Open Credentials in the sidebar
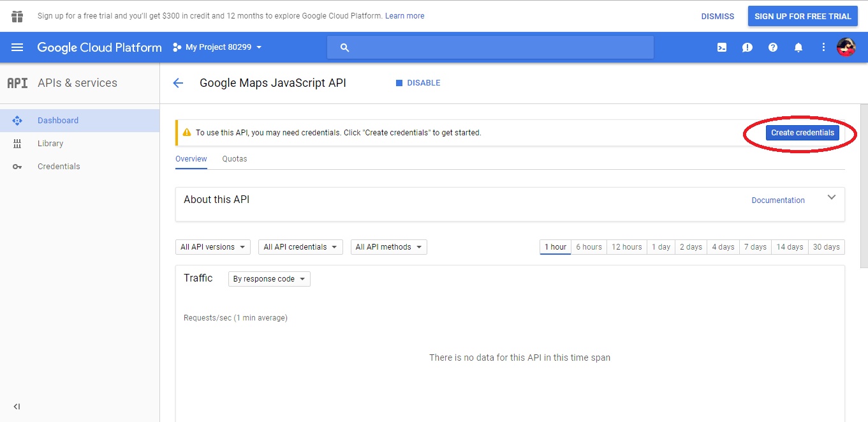Viewport: 868px width, 422px height. (x=80, y=167)
